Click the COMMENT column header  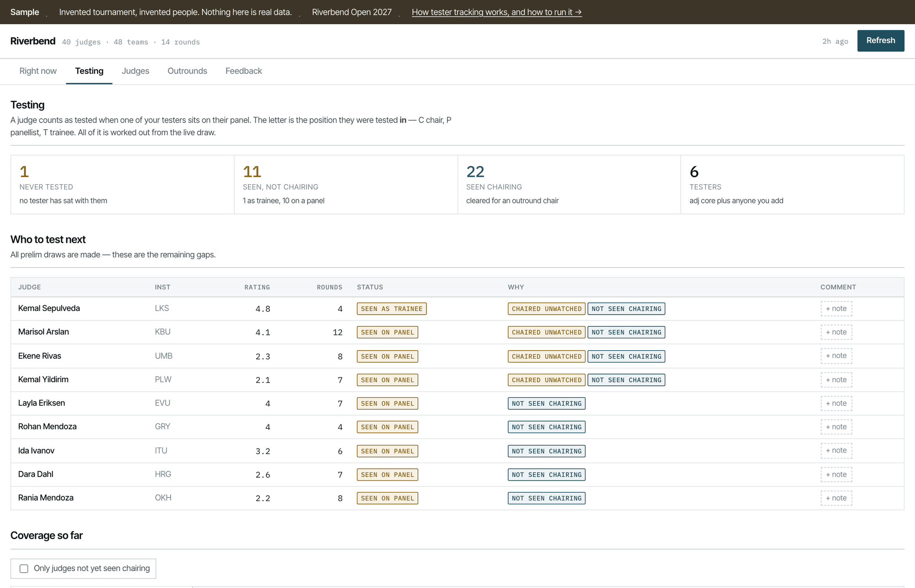(x=838, y=287)
